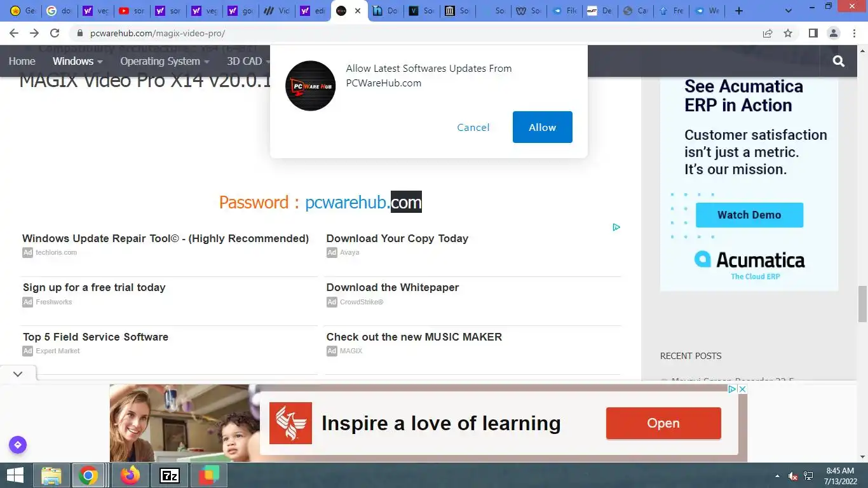
Task: Show hidden system tray icons
Action: click(777, 476)
